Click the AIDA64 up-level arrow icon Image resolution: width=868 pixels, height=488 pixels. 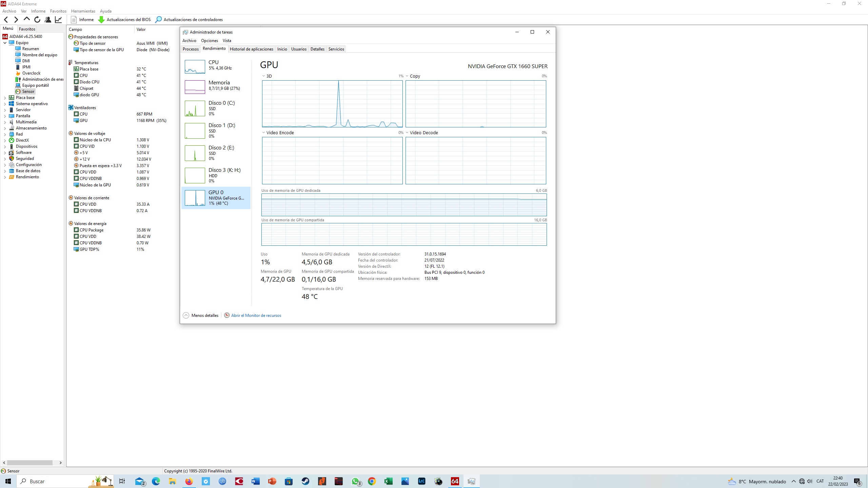tap(26, 19)
